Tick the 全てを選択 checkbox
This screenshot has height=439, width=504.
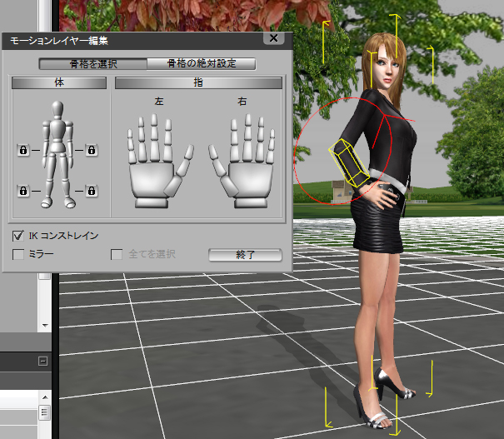pyautogui.click(x=117, y=254)
